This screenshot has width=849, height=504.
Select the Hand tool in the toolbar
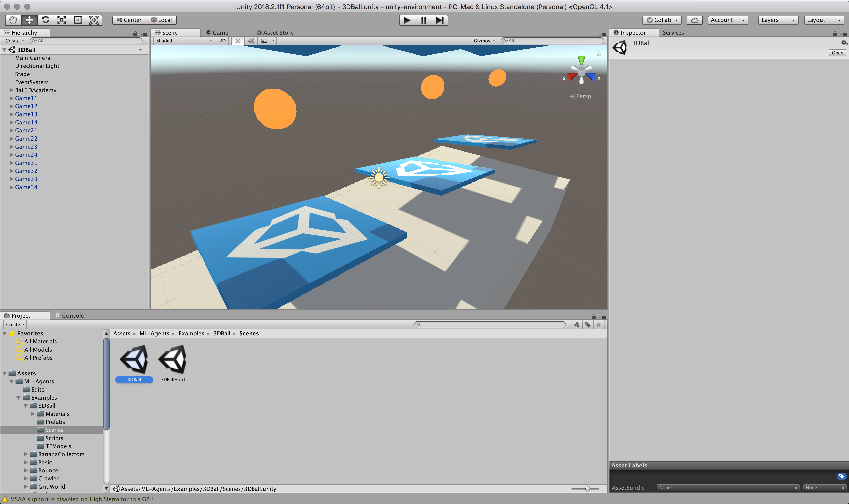pyautogui.click(x=13, y=20)
